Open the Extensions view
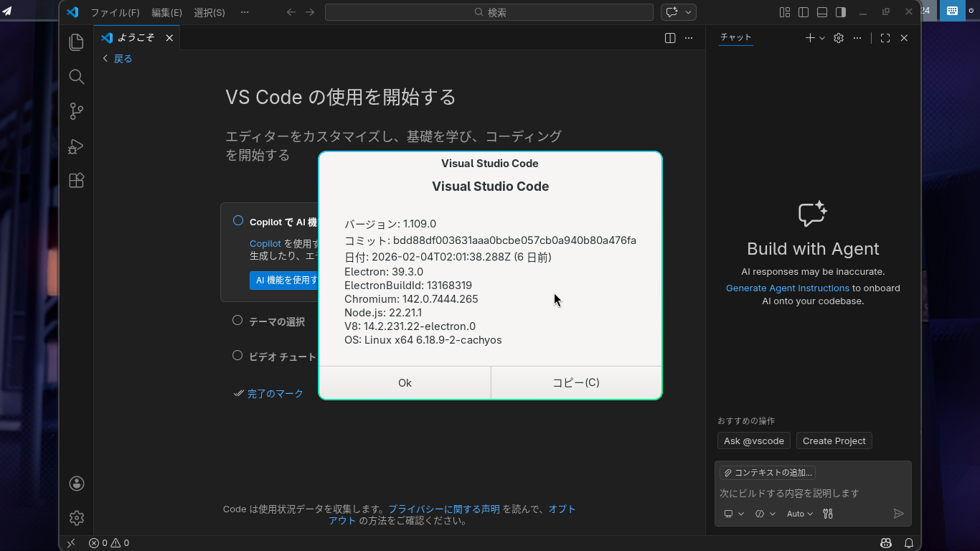This screenshot has width=980, height=551. coord(77,181)
